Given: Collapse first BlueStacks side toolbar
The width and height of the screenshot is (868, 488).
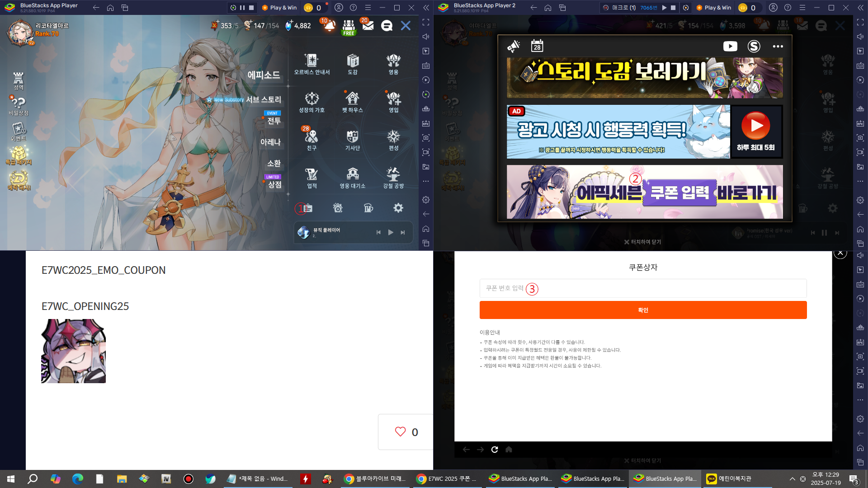Looking at the screenshot, I should coord(426,8).
